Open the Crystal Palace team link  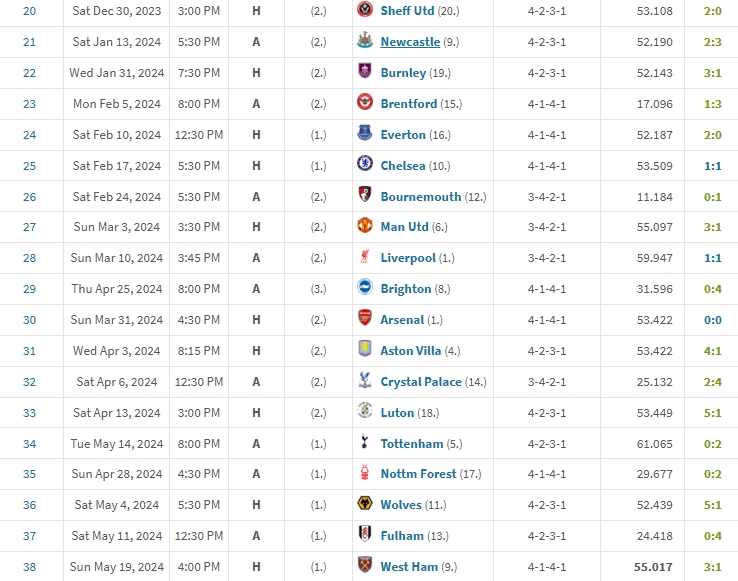click(x=421, y=382)
